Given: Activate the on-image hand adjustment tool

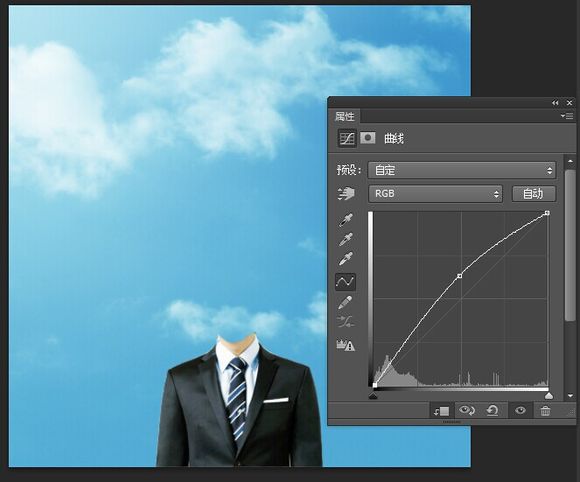Looking at the screenshot, I should 346,193.
